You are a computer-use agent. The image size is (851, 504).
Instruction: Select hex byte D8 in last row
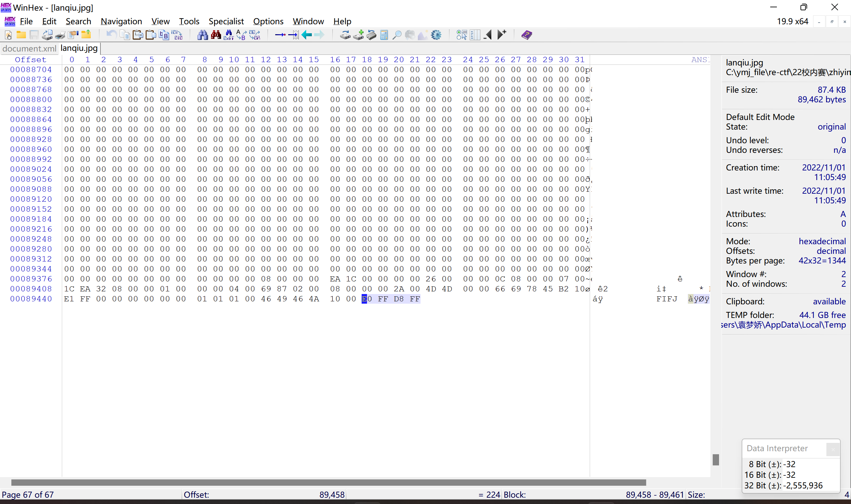pos(399,299)
